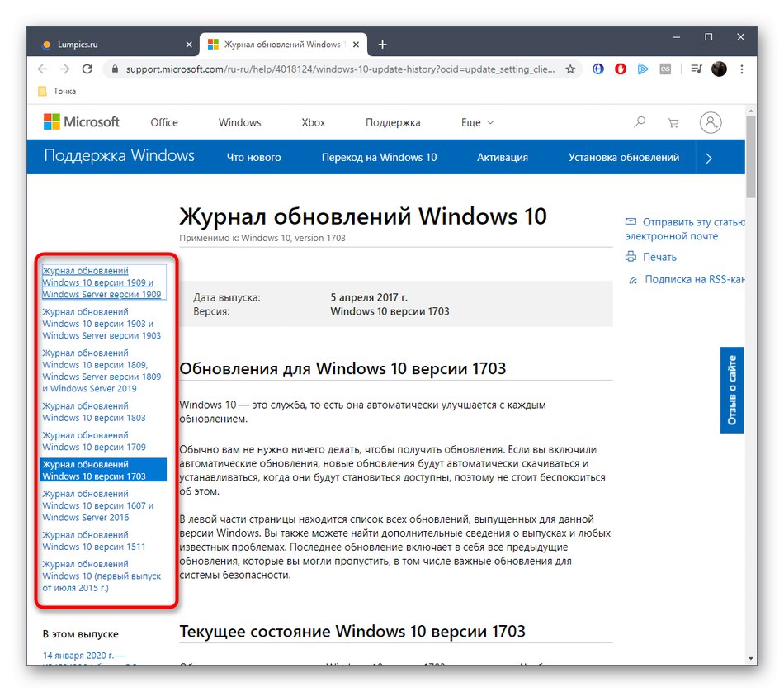Open the globe browser extension
Screen dimensions: 784x692
coord(598,69)
